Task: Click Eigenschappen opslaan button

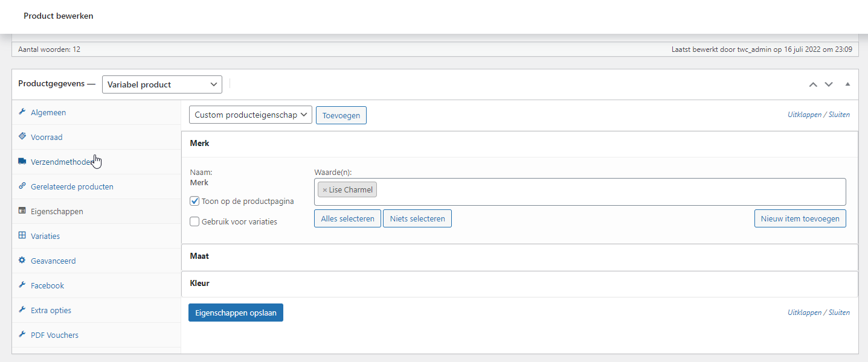Action: [x=236, y=313]
